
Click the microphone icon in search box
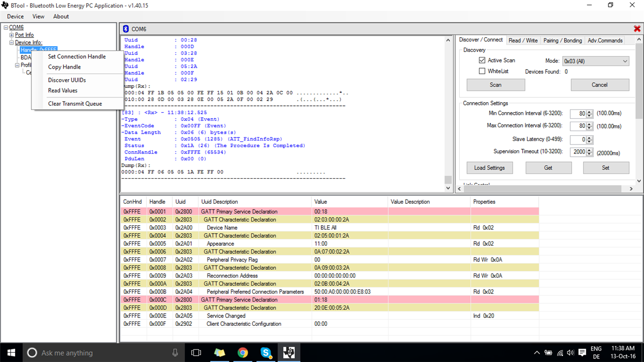click(x=175, y=353)
